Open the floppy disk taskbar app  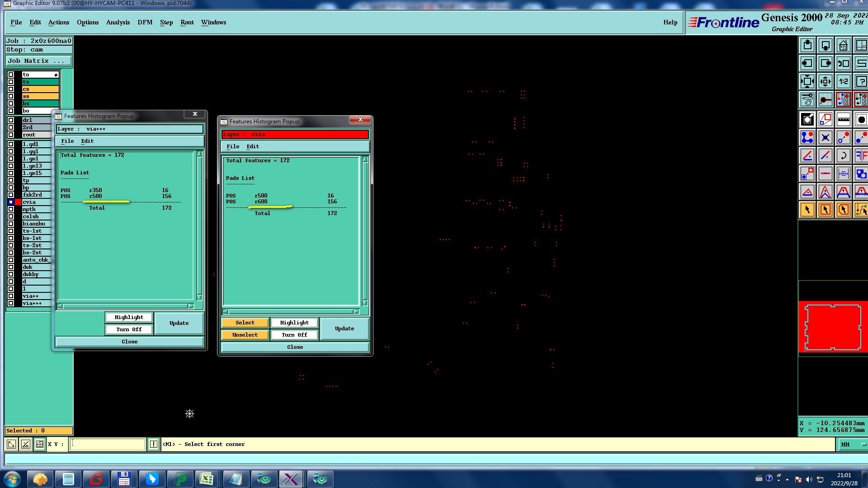click(124, 479)
